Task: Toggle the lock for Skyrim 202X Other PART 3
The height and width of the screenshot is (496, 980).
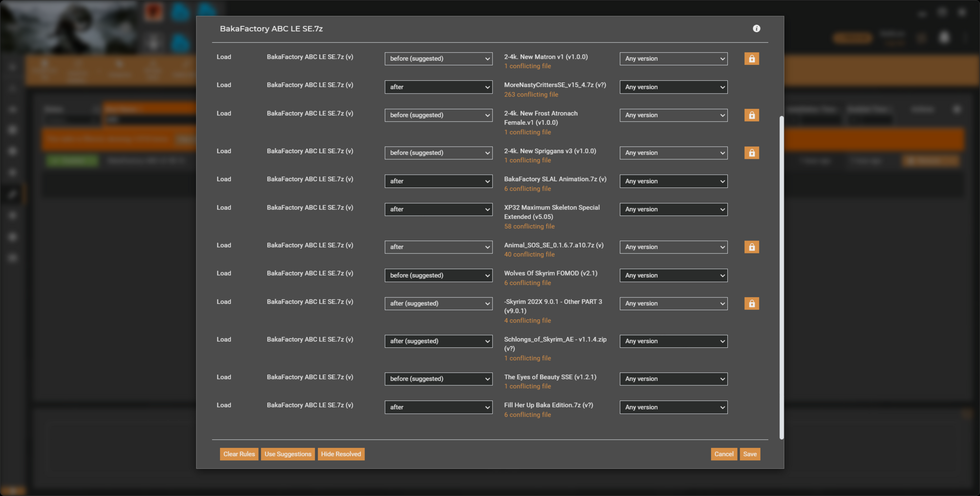Action: tap(751, 303)
